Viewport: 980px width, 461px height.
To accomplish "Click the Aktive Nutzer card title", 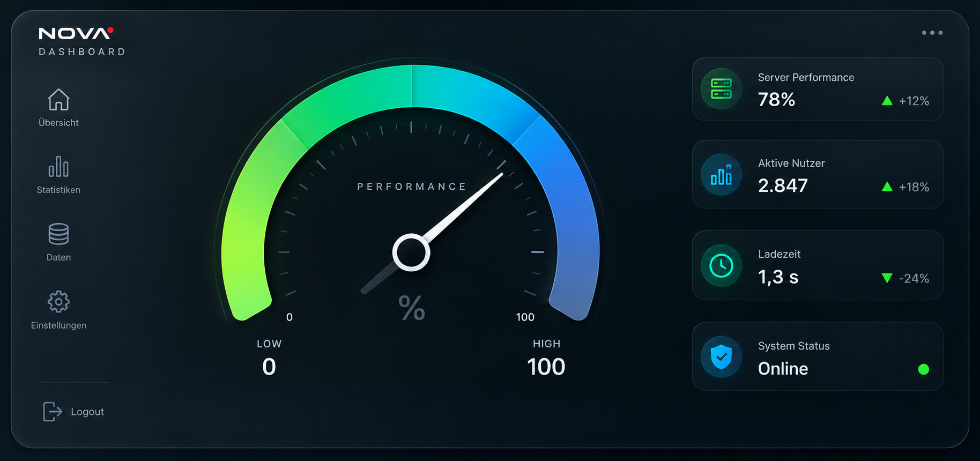I will click(x=791, y=163).
